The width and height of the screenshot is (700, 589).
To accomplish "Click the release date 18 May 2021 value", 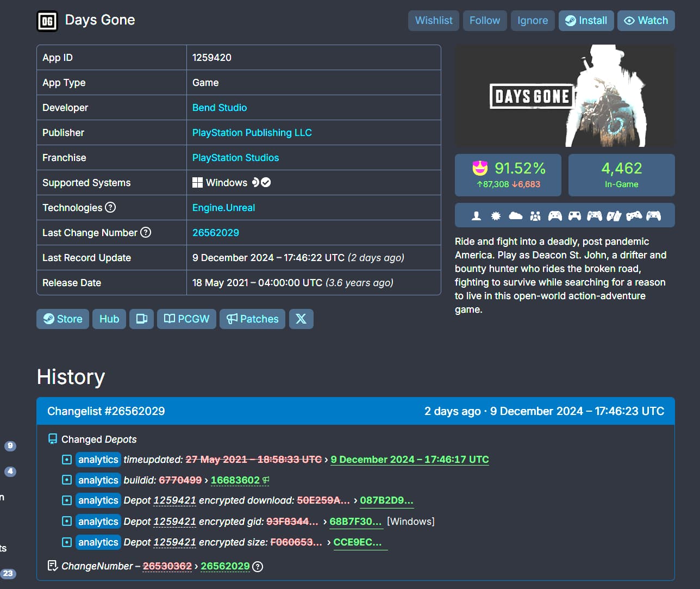I will tap(293, 283).
